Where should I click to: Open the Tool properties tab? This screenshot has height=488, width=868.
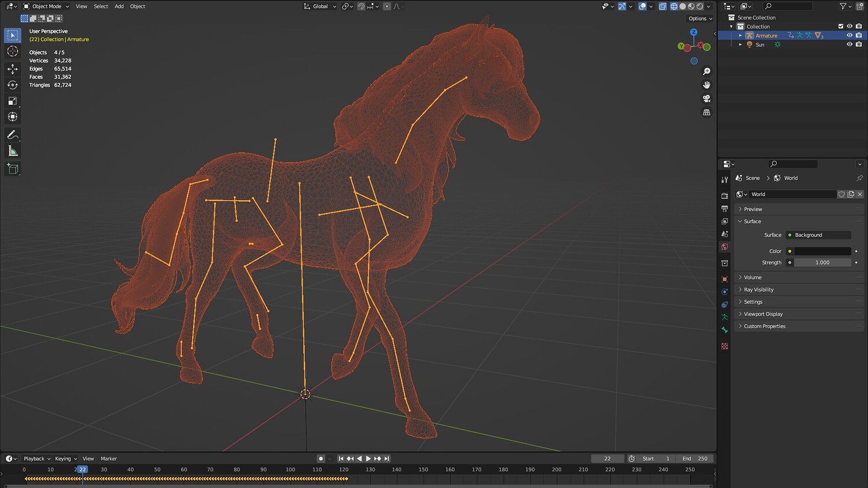click(x=724, y=180)
